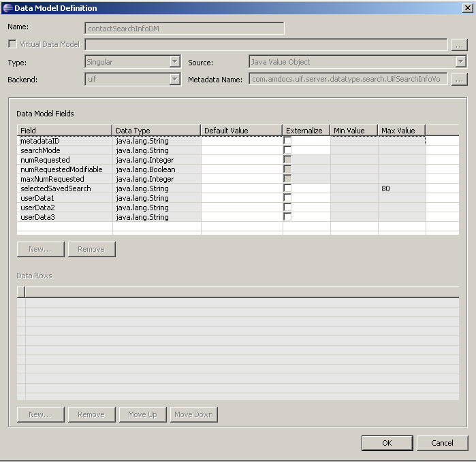Click browse button beside Virtual Data Model
The image size is (476, 462).
click(459, 45)
